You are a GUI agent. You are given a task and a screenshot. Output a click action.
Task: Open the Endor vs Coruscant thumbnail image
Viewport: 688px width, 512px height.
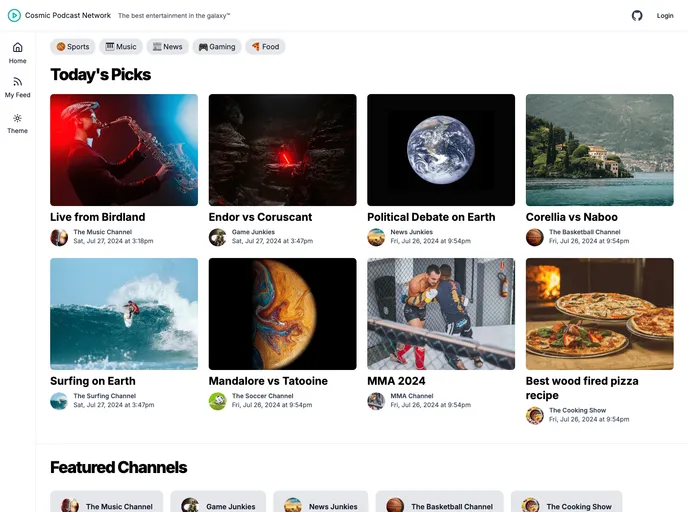283,150
